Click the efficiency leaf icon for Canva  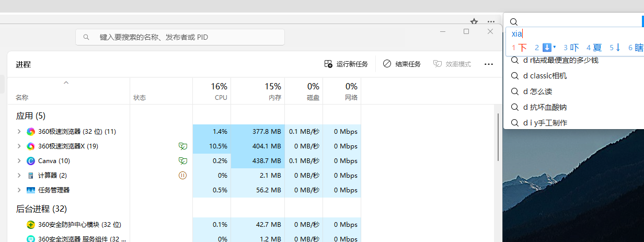coord(182,161)
